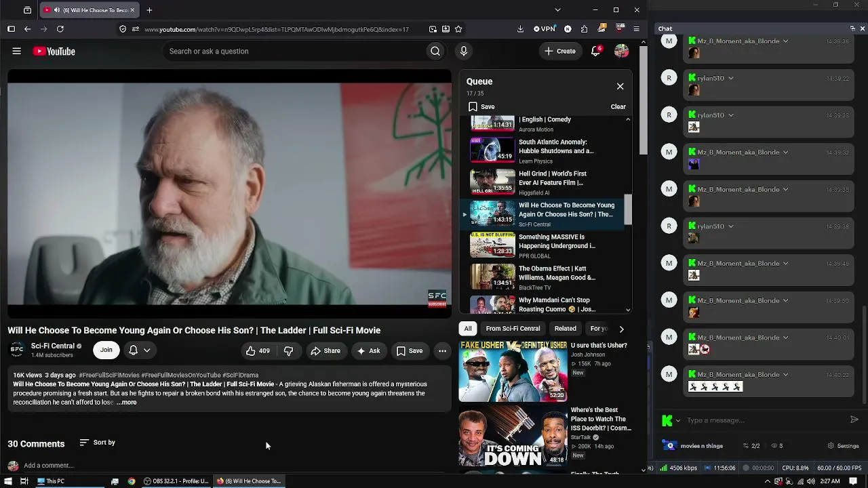Screen dimensions: 868x488
Task: Open the YouTube guide hamburger menu
Action: pyautogui.click(x=17, y=51)
